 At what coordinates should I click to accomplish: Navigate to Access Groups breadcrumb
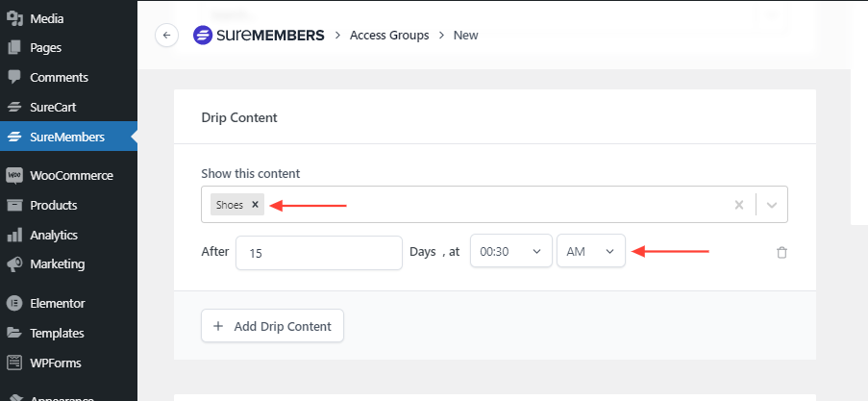(x=389, y=36)
